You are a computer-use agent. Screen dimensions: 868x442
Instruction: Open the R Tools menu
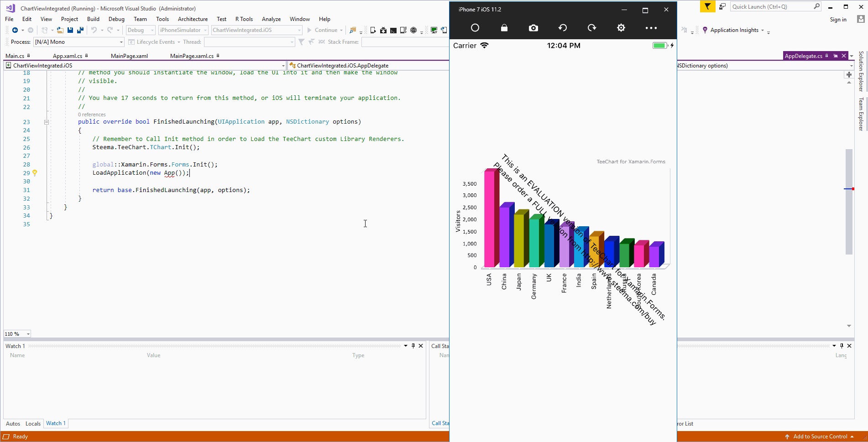click(x=244, y=19)
